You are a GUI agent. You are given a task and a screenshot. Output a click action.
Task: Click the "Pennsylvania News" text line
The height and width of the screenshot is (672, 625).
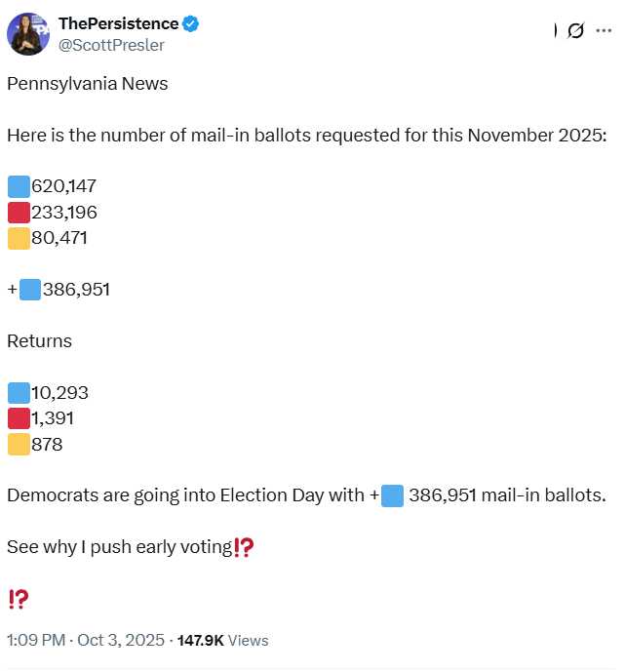pos(88,83)
